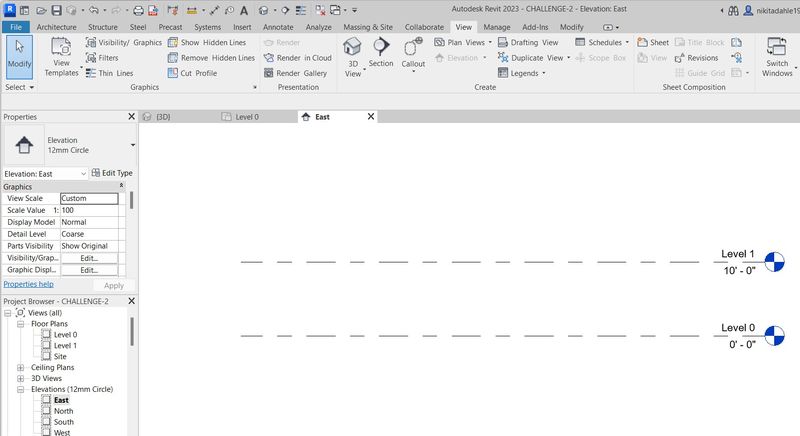Click the Level 0 datum head symbol
The image size is (800, 436).
coord(774,336)
